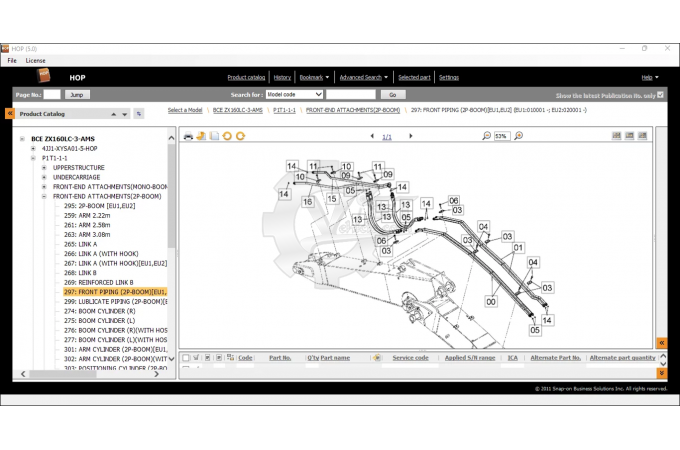Open the Help dropdown menu
This screenshot has width=680, height=450.
pos(650,78)
